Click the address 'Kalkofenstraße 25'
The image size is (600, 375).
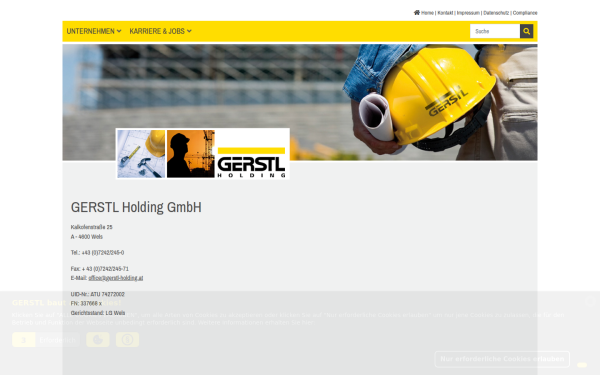[91, 227]
